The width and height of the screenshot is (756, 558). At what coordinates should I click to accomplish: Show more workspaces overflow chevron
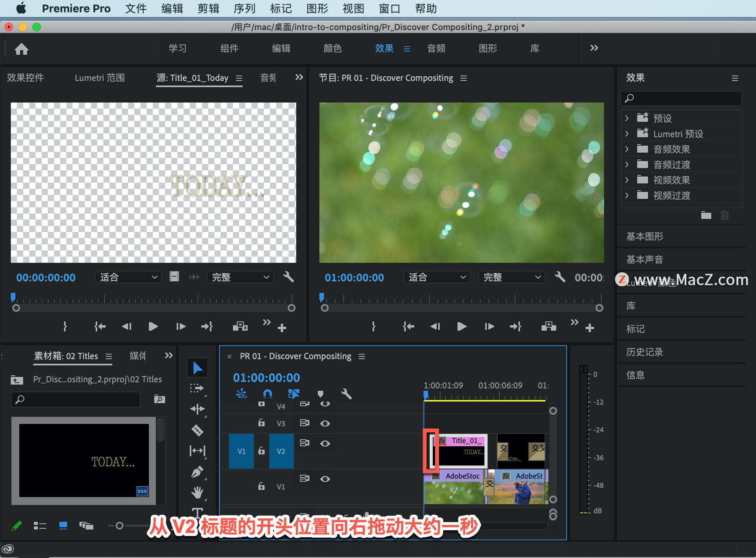coord(594,48)
